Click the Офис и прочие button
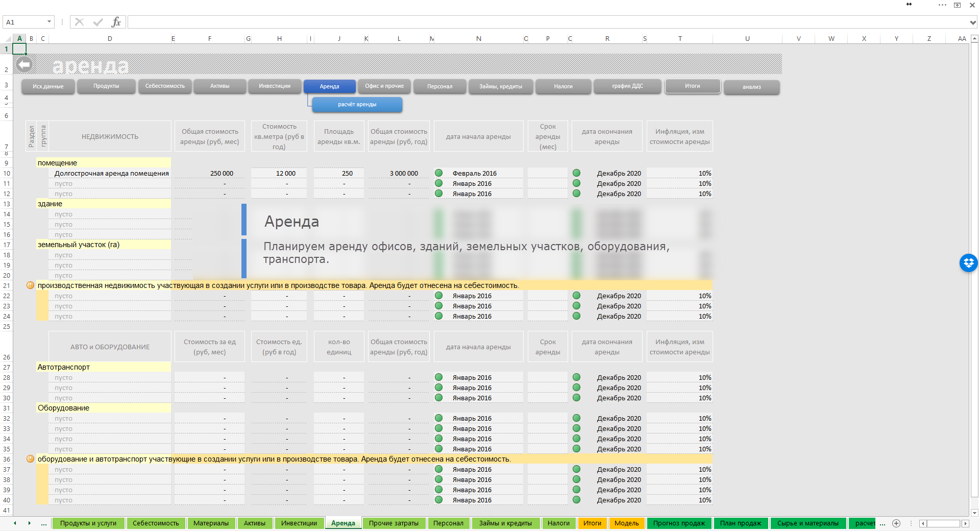The image size is (980, 531). point(384,86)
